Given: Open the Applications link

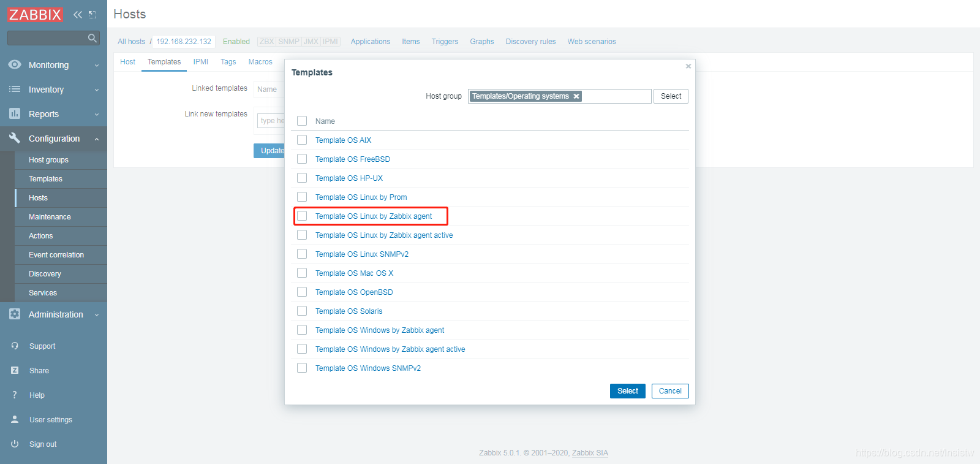Looking at the screenshot, I should point(371,42).
